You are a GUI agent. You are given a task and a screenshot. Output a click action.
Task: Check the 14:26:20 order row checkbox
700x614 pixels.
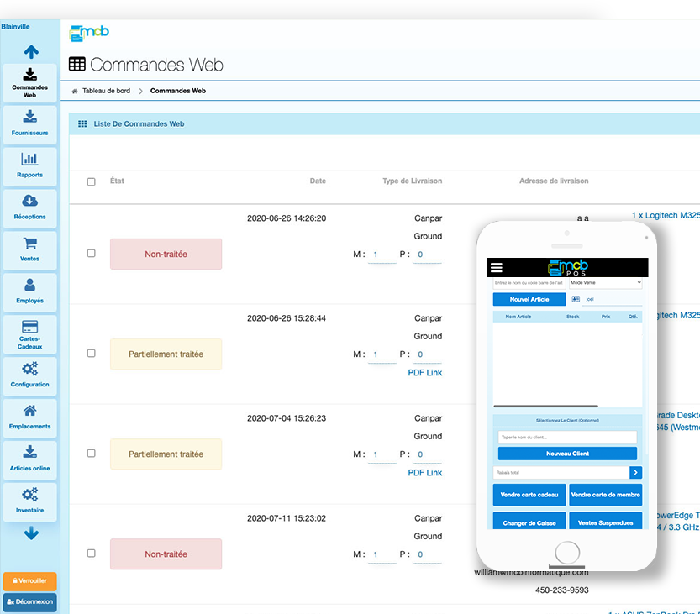click(92, 254)
